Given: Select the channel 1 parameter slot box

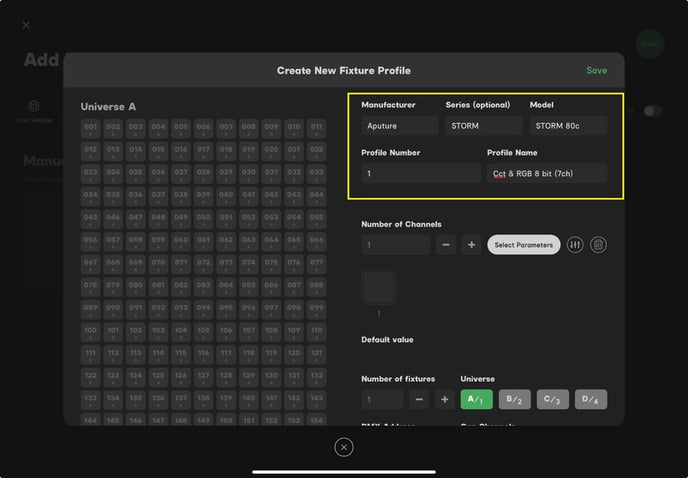Looking at the screenshot, I should click(x=379, y=288).
